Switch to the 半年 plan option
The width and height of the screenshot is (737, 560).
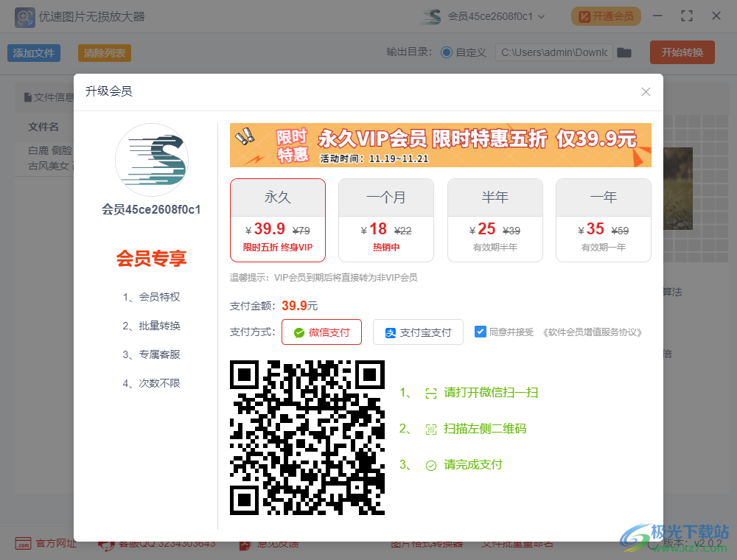495,220
